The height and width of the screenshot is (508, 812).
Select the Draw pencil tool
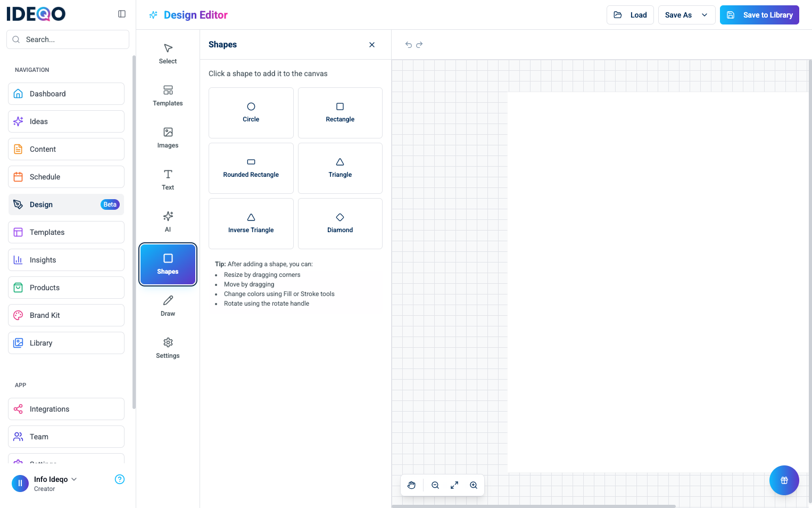[x=168, y=306]
